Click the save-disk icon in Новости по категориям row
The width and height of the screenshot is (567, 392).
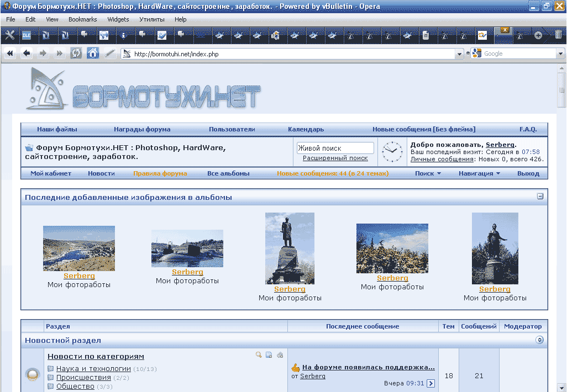coord(269,355)
